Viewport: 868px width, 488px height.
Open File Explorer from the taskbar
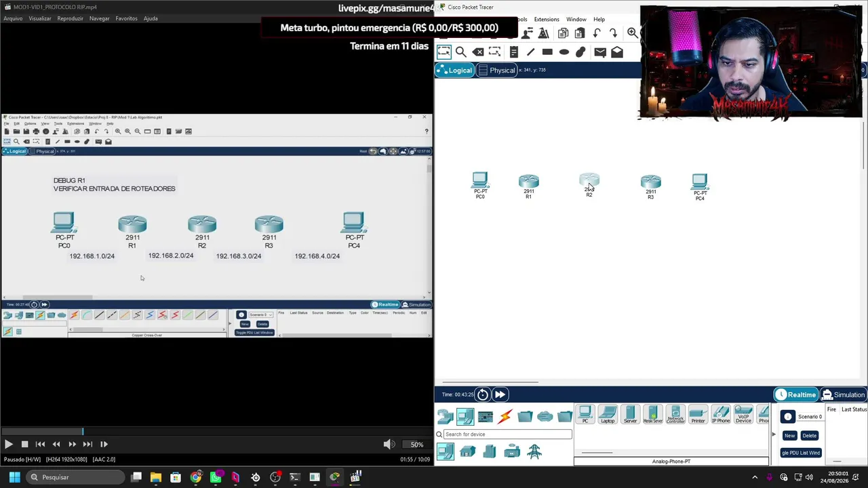click(156, 477)
